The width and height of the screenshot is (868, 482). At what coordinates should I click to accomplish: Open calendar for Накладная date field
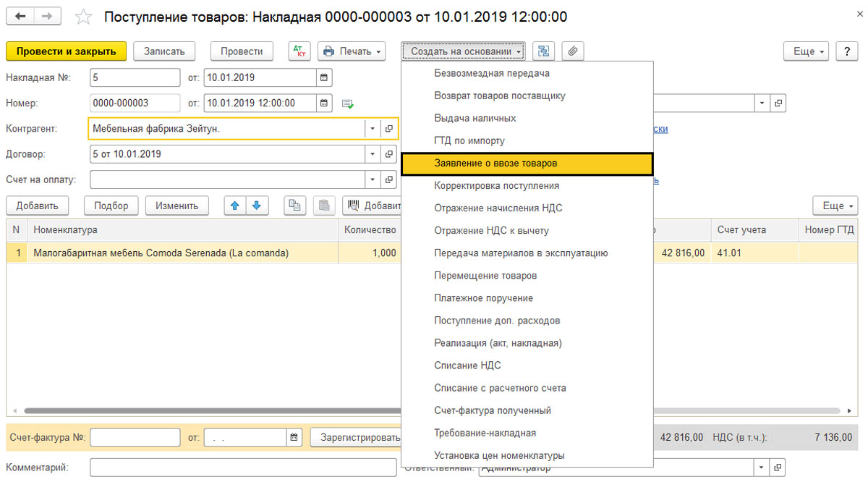[x=324, y=77]
